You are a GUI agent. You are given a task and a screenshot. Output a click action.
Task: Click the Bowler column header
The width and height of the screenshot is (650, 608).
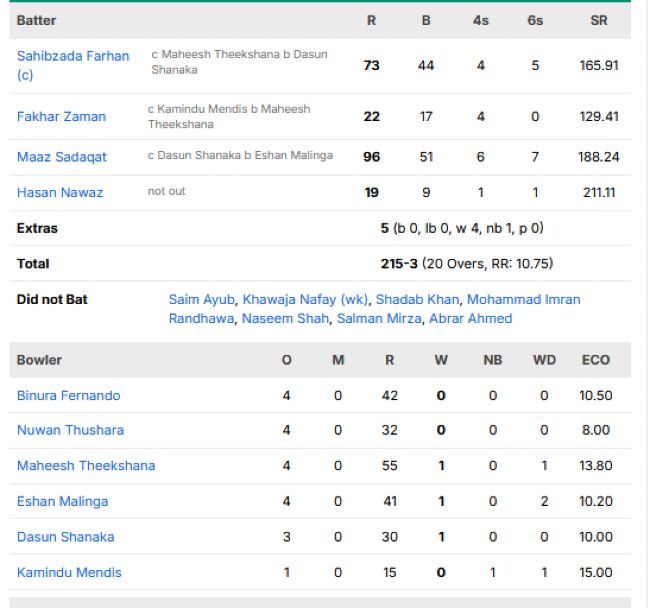click(x=39, y=360)
